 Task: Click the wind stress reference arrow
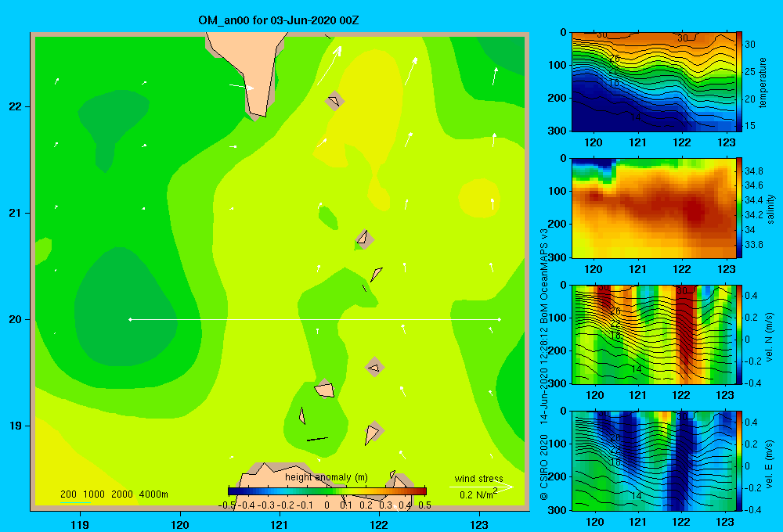click(482, 487)
